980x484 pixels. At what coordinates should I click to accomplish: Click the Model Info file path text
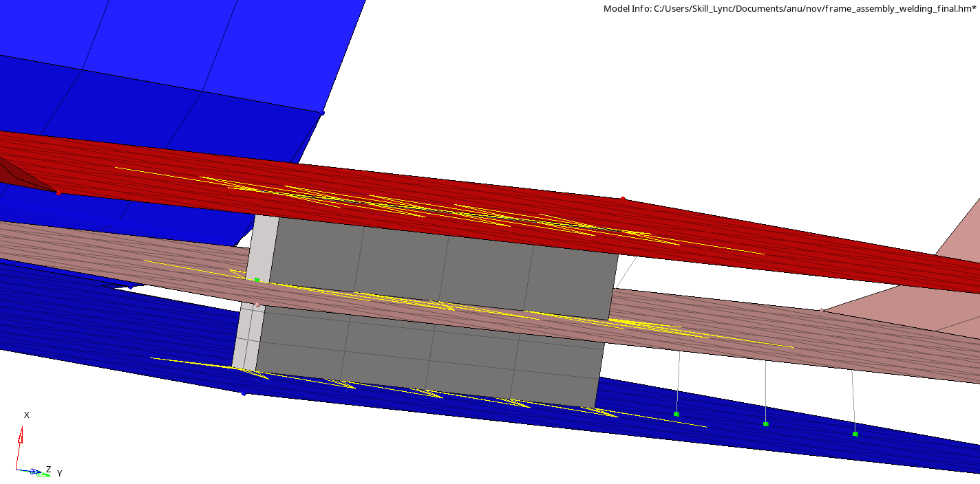coord(789,8)
